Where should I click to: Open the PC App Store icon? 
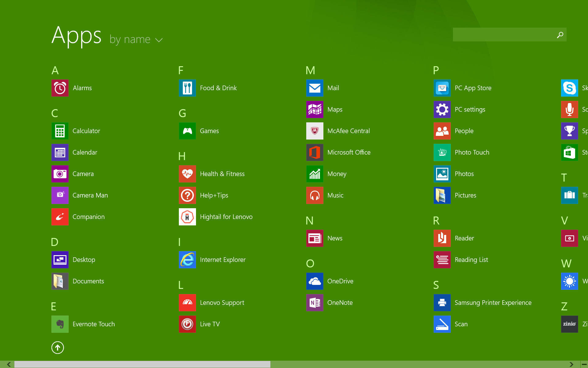click(442, 88)
